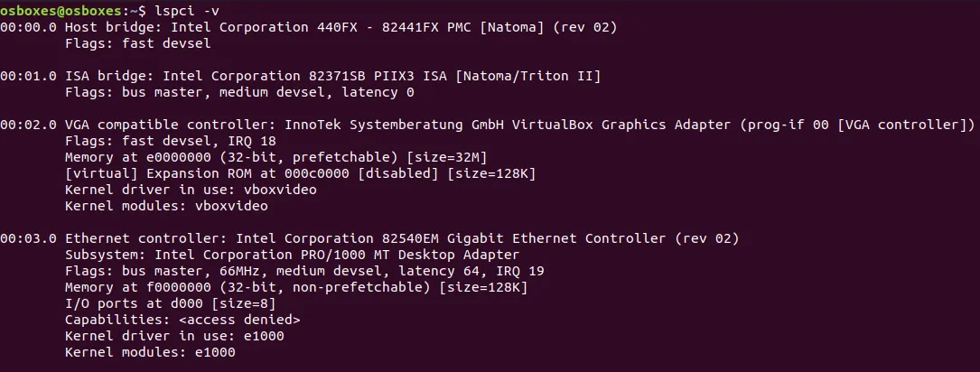980x372 pixels.
Task: Click the 00:03.0 Ethernet controller line
Action: (369, 239)
